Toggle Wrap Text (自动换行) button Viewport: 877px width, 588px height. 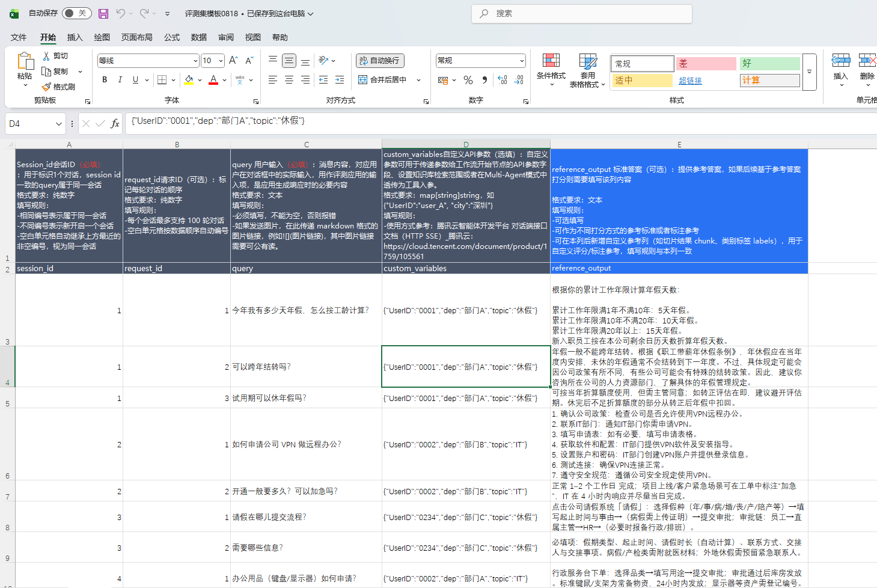[x=380, y=61]
